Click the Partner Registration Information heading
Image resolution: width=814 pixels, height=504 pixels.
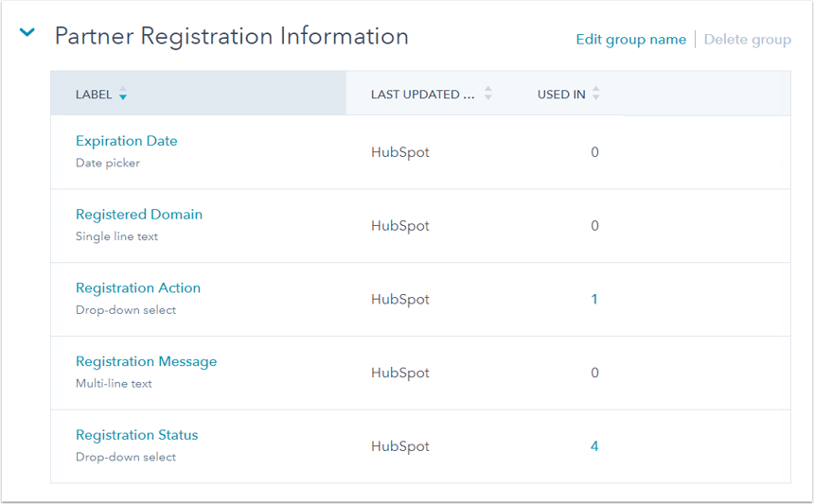tap(232, 36)
